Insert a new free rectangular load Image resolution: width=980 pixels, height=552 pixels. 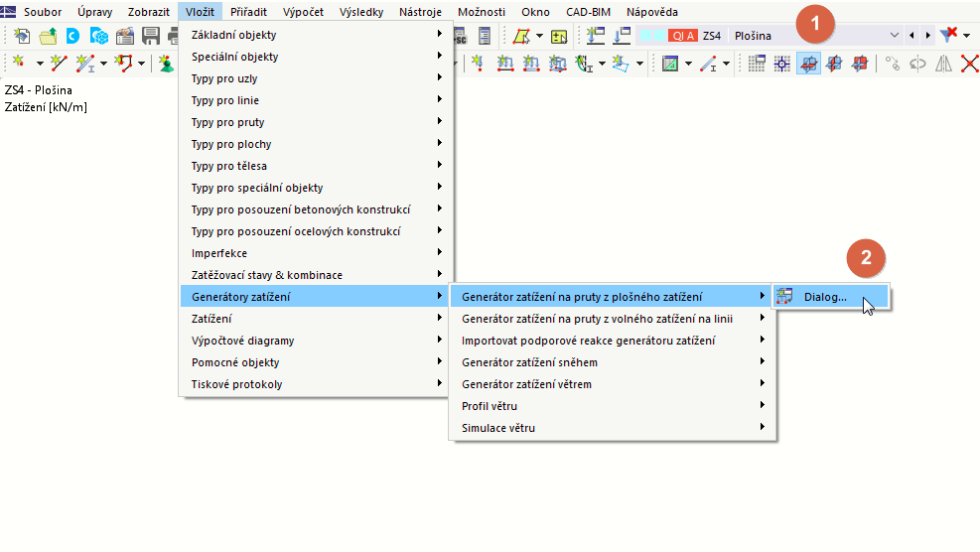[x=620, y=64]
